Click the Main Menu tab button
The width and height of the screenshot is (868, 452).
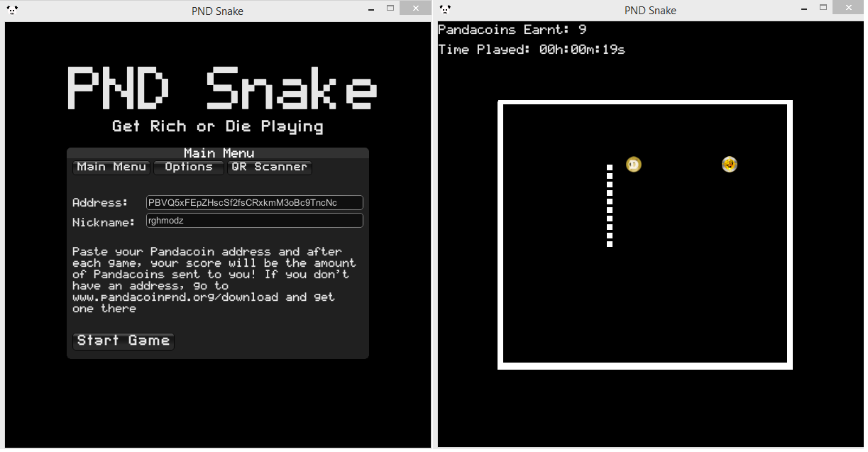click(x=111, y=167)
